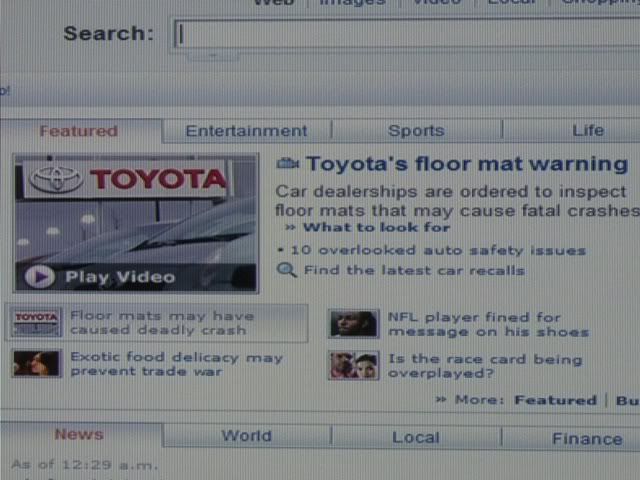Select the News tab
This screenshot has width=640, height=480.
[x=79, y=435]
